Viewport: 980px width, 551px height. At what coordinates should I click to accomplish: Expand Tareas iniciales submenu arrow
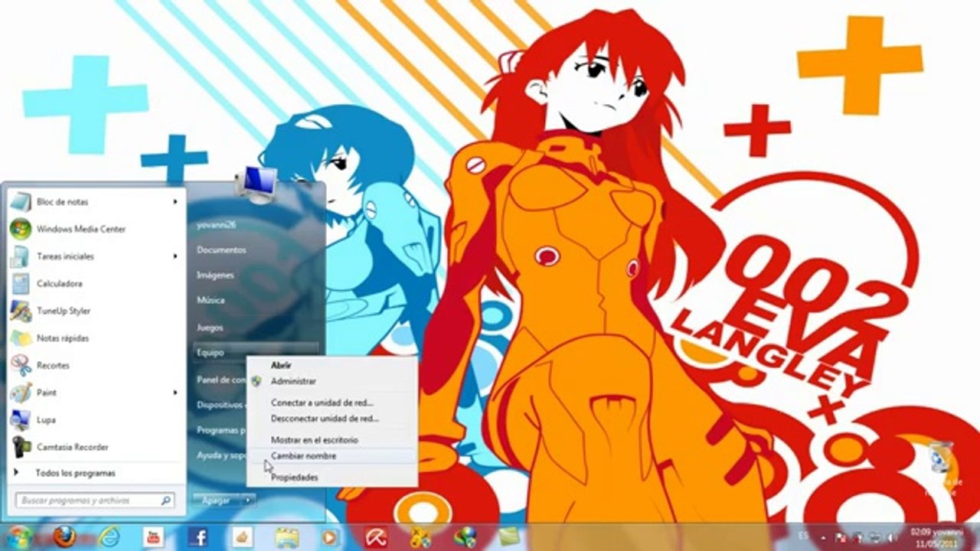click(175, 256)
